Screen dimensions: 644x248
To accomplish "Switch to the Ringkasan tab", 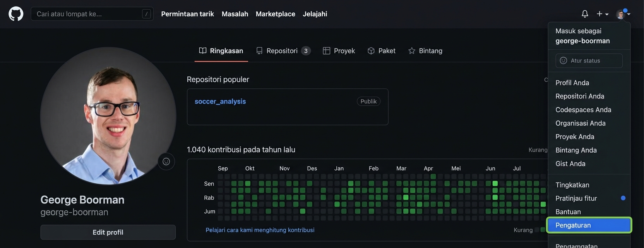I will coord(221,51).
